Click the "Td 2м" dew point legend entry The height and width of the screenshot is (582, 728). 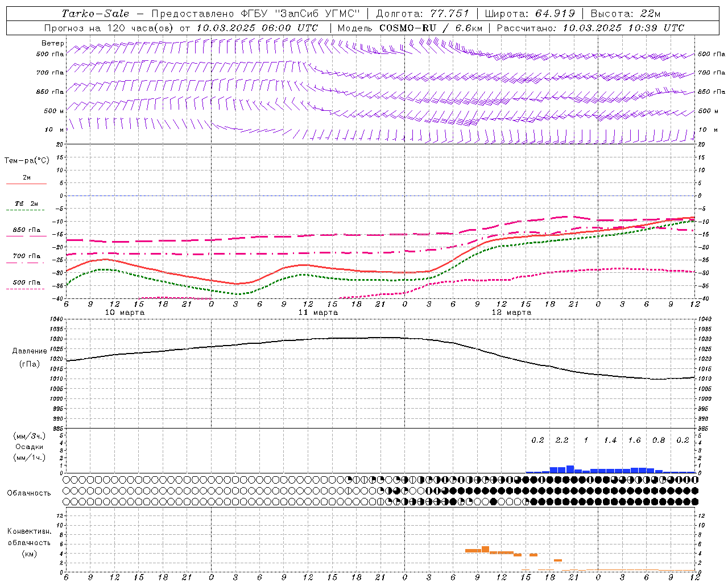27,203
